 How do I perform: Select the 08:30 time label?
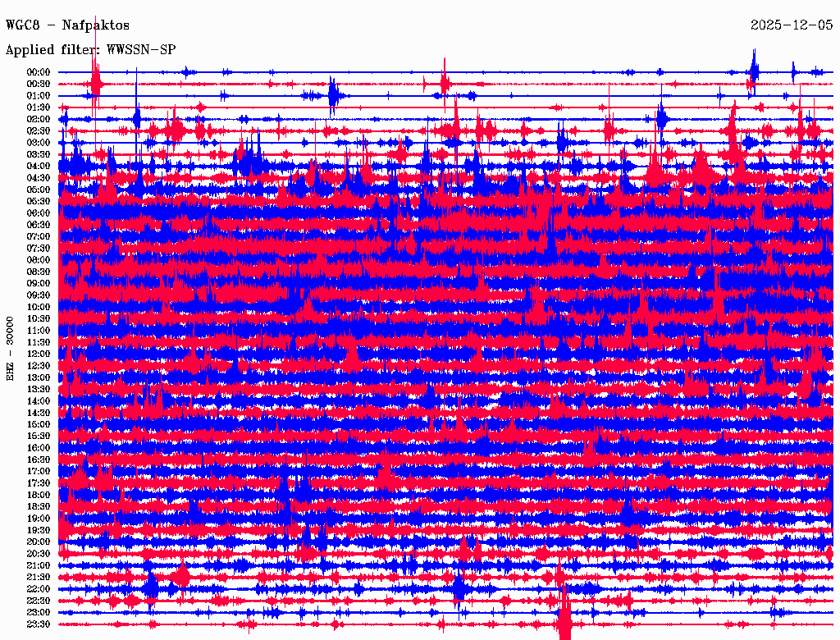click(x=39, y=272)
